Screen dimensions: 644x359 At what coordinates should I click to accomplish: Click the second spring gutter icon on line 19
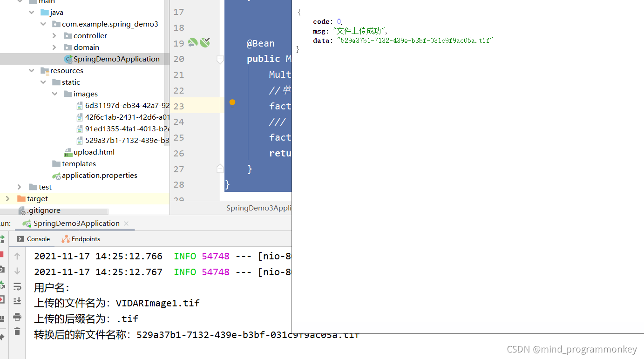205,42
